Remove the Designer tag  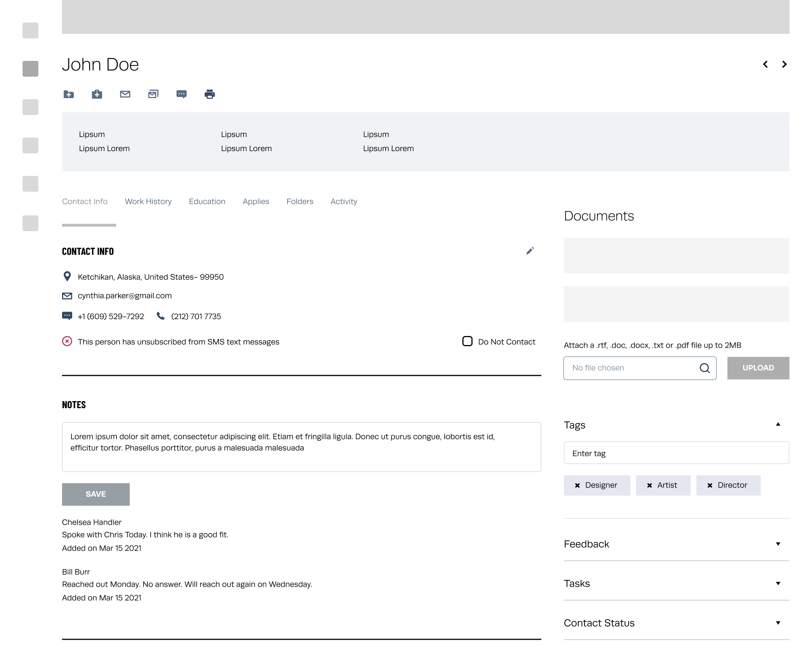coord(577,485)
